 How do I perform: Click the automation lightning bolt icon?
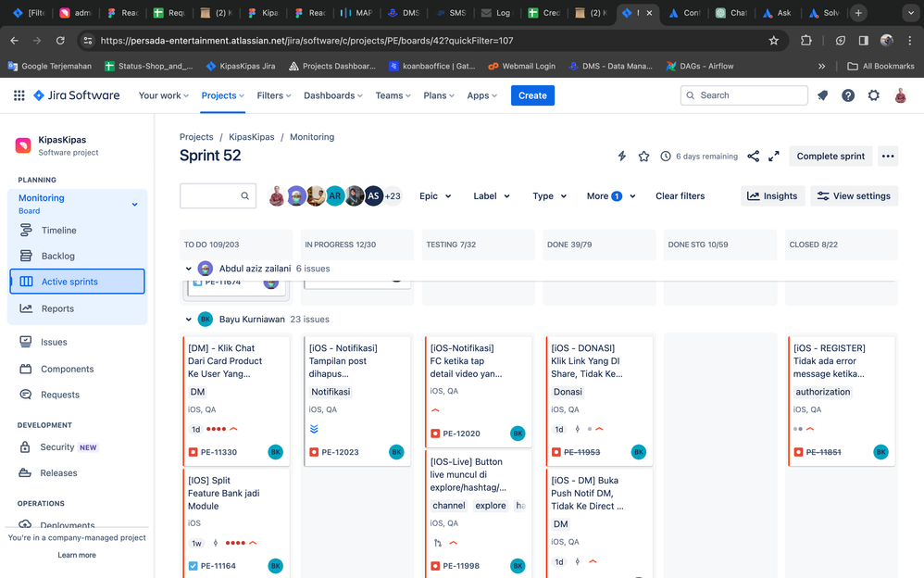621,157
